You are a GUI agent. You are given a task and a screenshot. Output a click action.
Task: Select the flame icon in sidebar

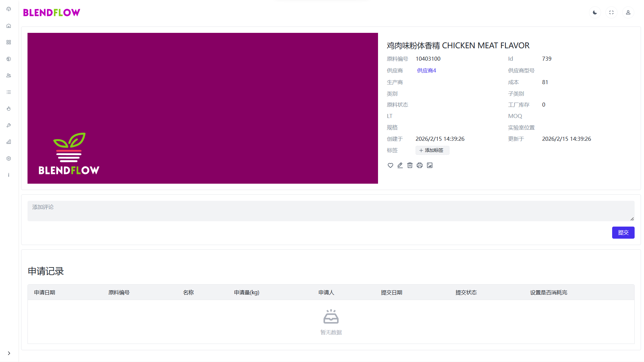9,109
